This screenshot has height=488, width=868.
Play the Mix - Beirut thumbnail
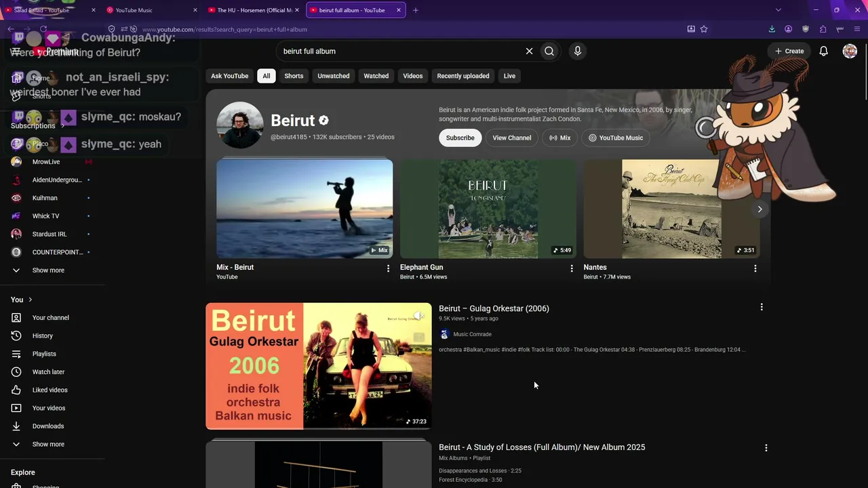coord(304,209)
